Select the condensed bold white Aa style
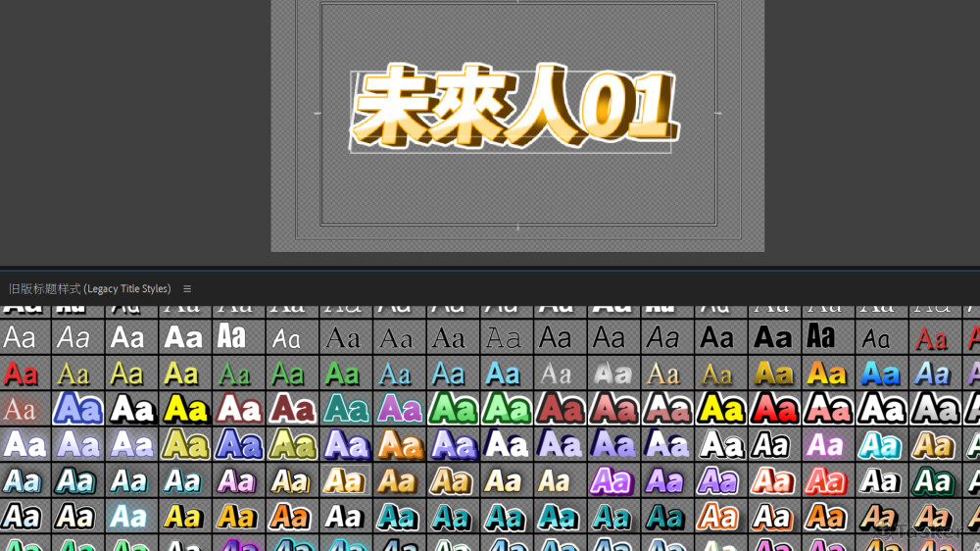The height and width of the screenshot is (551, 980). coord(231,336)
